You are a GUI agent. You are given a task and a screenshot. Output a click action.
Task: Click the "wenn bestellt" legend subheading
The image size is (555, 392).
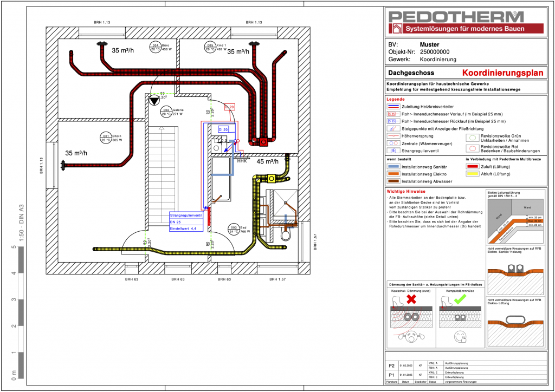coord(399,159)
